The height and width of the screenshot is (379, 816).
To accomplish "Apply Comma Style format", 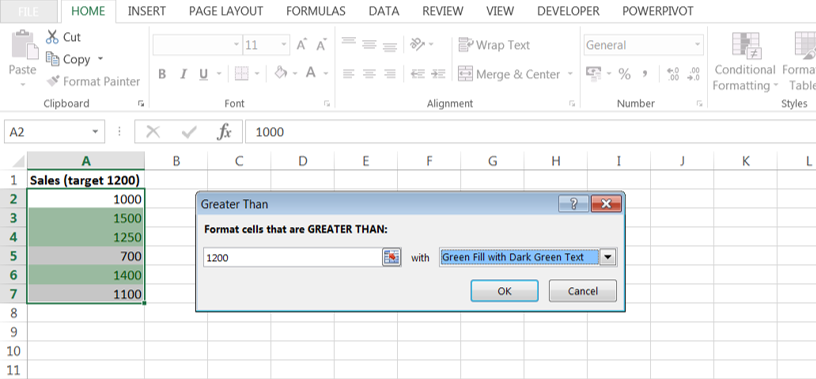I will [645, 73].
